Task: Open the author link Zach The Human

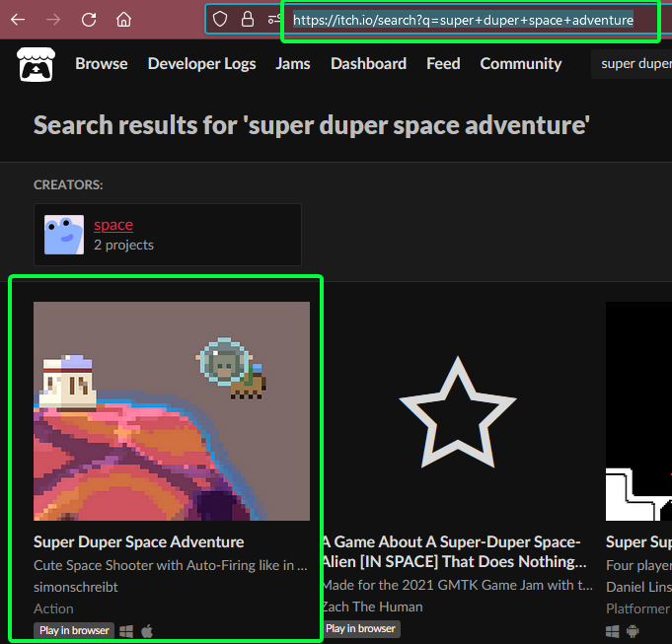Action: (x=372, y=607)
